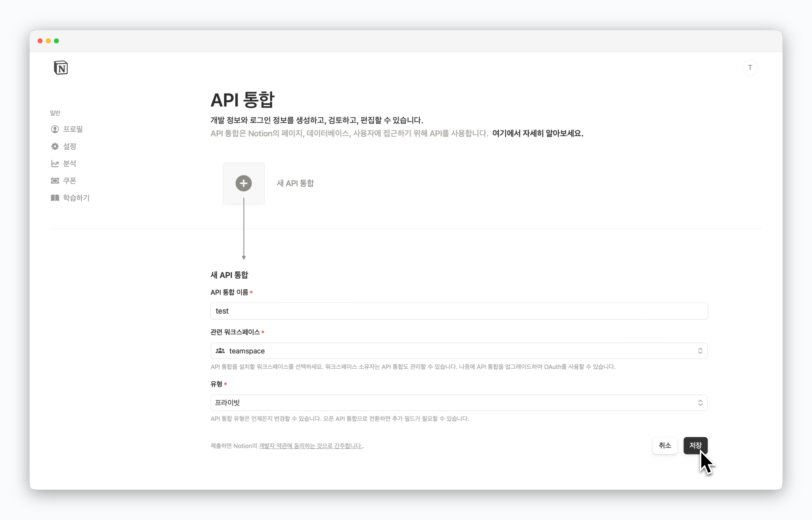This screenshot has height=520, width=812.
Task: Click the learning book icon
Action: [x=55, y=198]
